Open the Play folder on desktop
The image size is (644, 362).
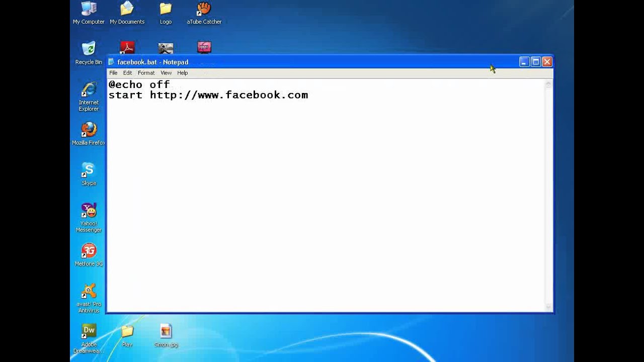pos(127,336)
